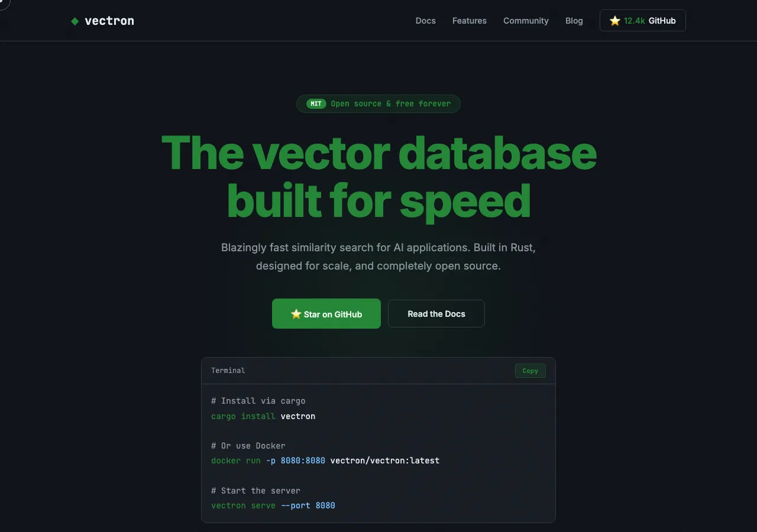This screenshot has width=757, height=532.
Task: Select the cargo install vectron command line
Action: [x=263, y=416]
